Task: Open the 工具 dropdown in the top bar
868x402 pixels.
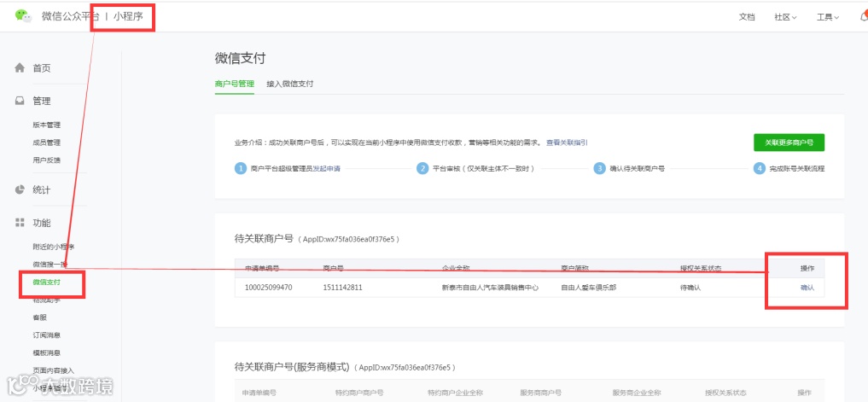Action: click(x=828, y=17)
